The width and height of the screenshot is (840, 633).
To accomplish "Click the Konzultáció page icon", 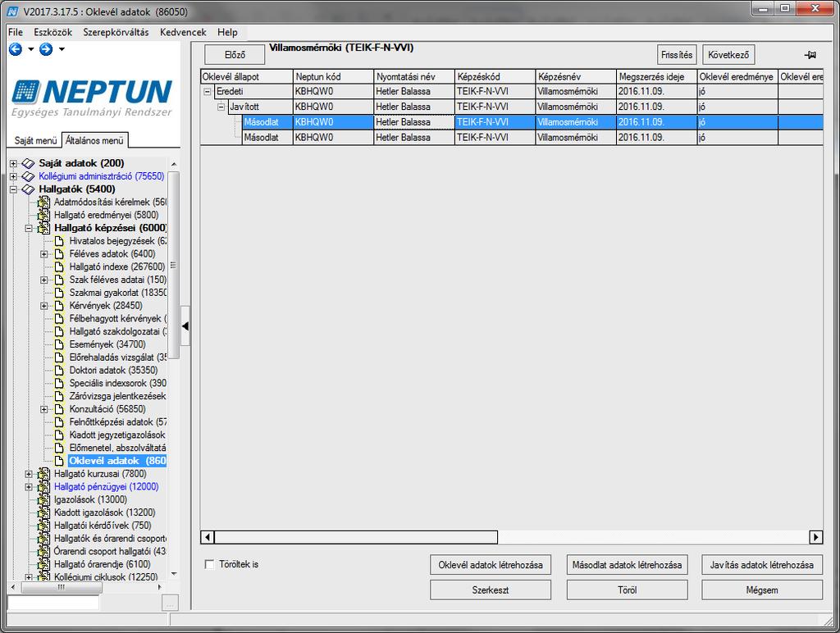I will [59, 409].
